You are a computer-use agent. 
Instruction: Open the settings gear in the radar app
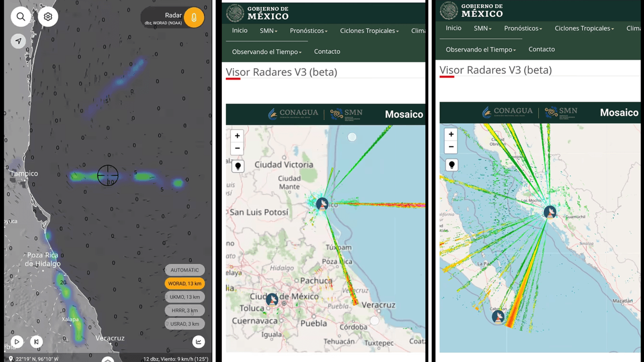click(x=48, y=17)
